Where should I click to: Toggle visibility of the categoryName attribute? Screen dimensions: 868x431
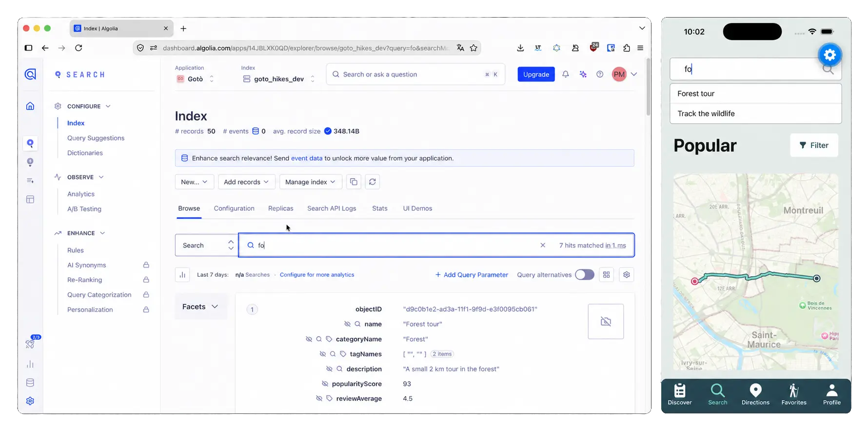pos(309,339)
